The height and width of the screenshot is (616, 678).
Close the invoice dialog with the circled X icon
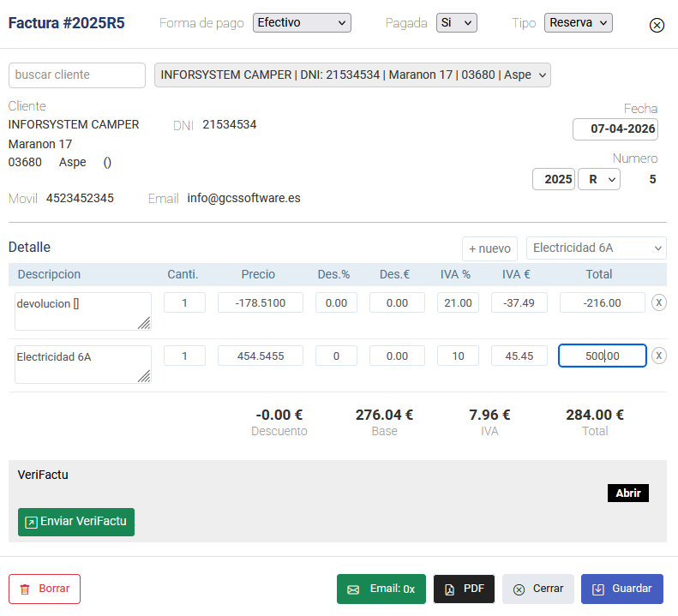pos(657,25)
